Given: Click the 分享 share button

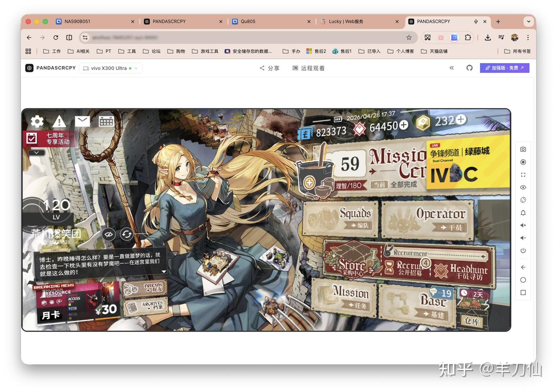Looking at the screenshot, I should point(269,68).
